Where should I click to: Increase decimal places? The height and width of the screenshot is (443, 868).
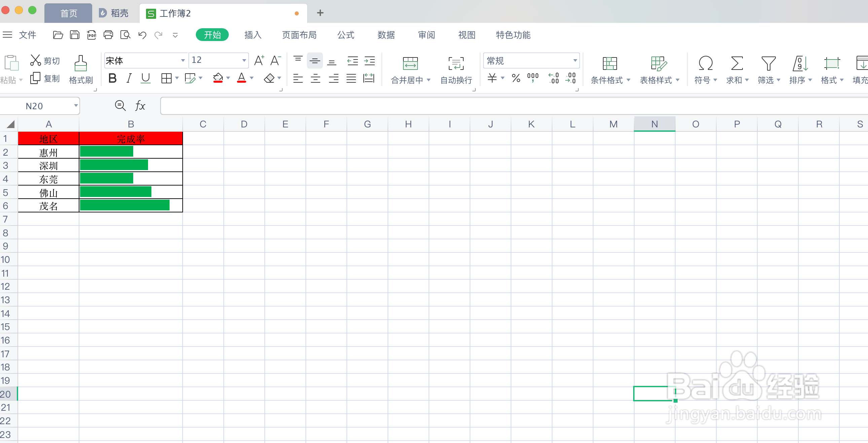click(554, 78)
